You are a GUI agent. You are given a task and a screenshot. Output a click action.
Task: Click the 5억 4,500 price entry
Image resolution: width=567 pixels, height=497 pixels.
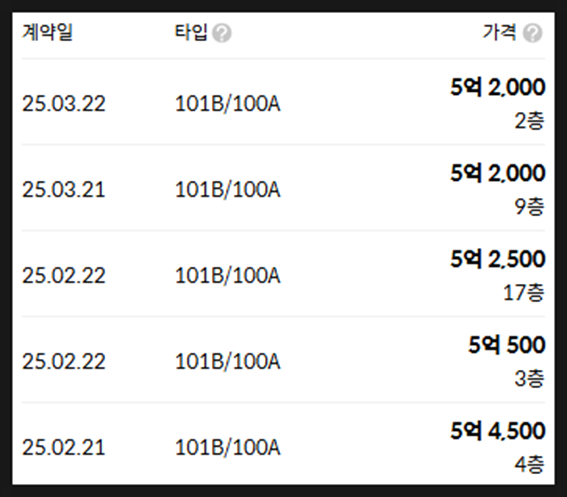pyautogui.click(x=498, y=431)
